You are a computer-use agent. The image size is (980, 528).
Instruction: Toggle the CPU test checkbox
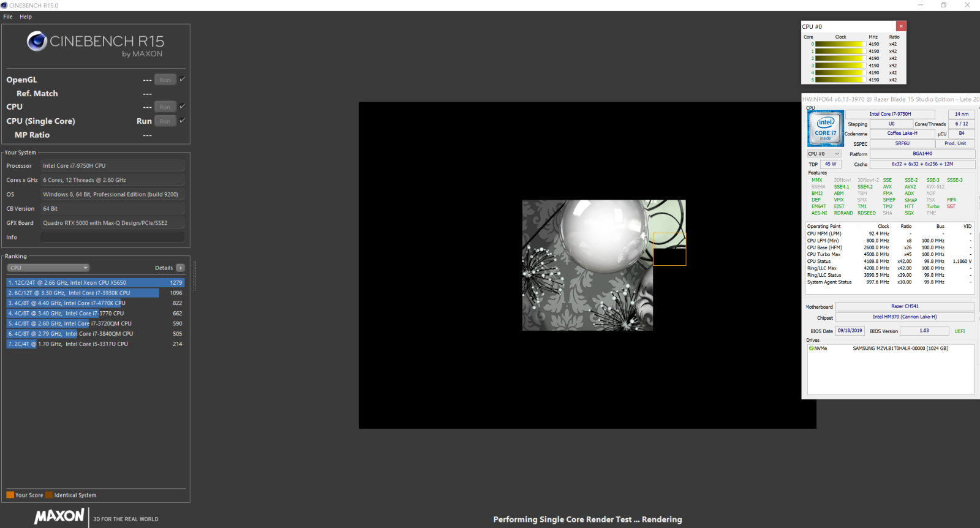[x=182, y=106]
